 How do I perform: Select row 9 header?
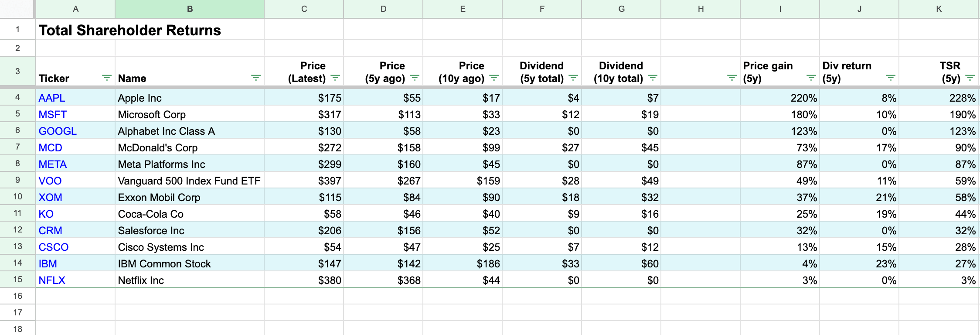point(17,180)
